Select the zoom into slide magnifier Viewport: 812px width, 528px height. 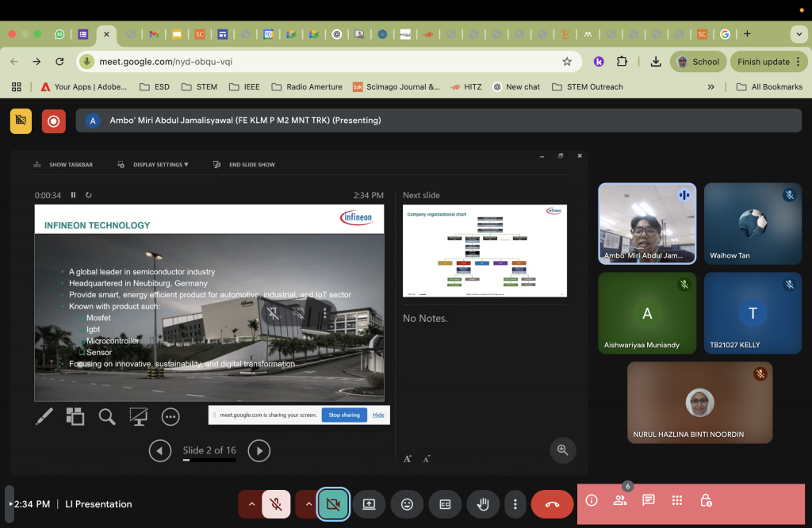coord(107,417)
